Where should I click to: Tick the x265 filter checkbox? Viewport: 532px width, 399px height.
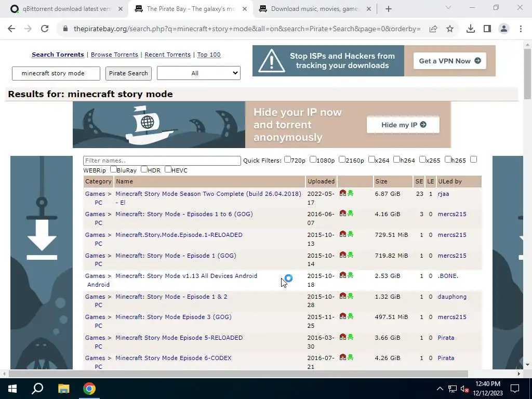tap(422, 159)
